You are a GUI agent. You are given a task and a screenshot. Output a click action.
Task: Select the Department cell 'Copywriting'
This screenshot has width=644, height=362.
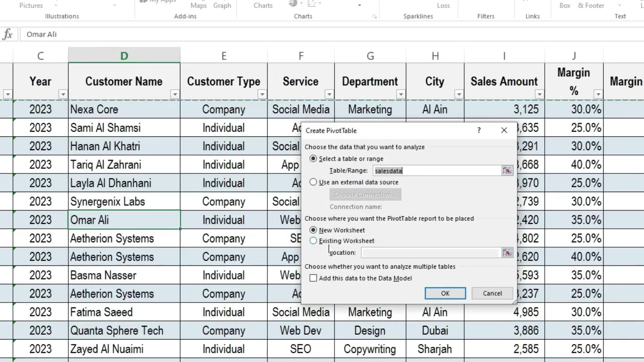click(x=370, y=349)
